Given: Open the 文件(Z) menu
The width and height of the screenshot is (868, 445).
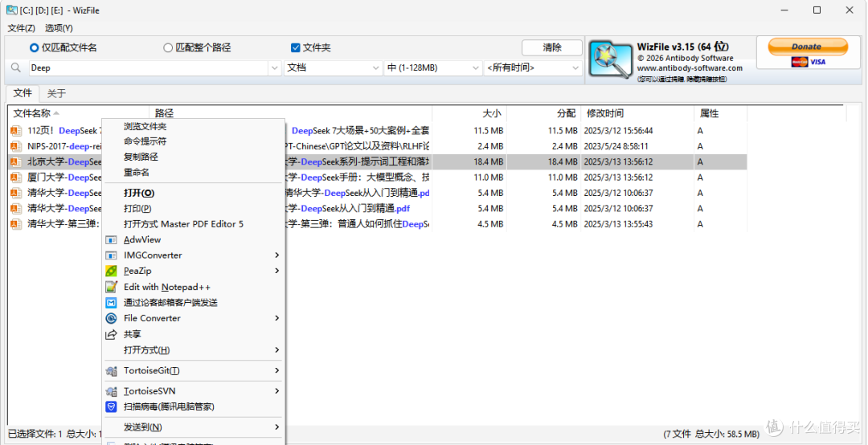Looking at the screenshot, I should [x=22, y=27].
